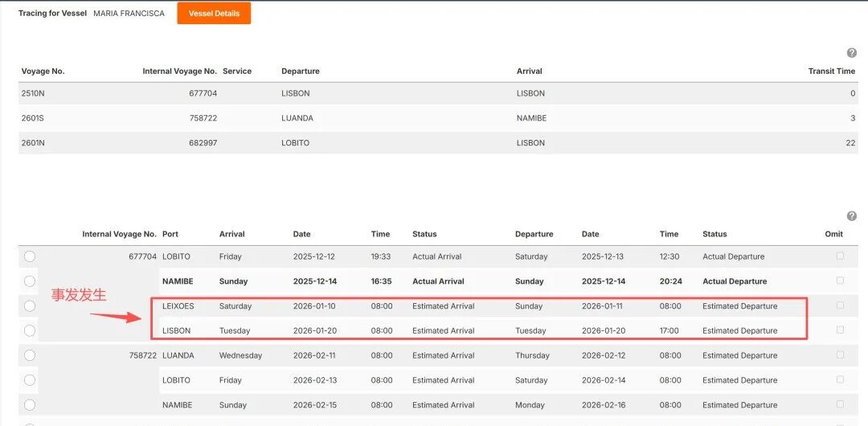Click Estimated Departure status in LUANDA row
868x426 pixels.
tap(739, 355)
